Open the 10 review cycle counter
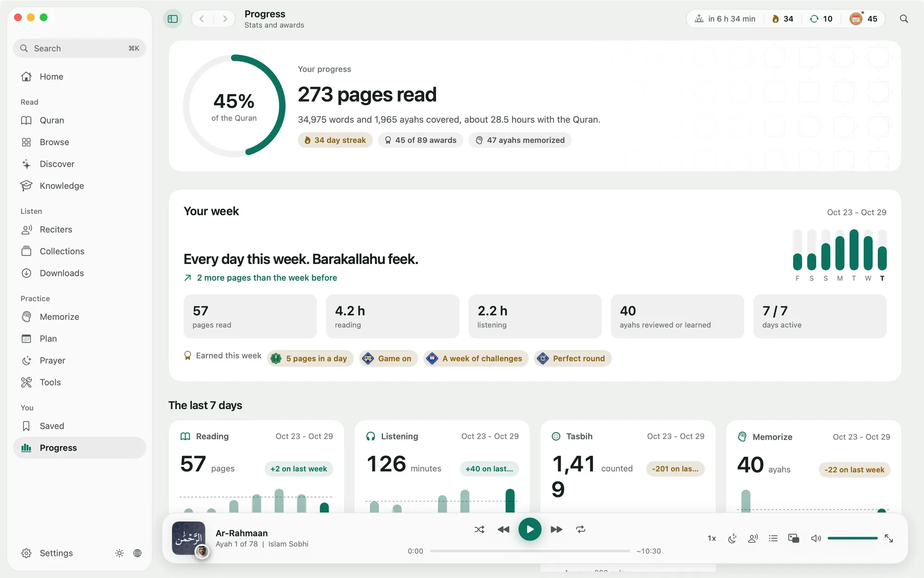Viewport: 924px width, 578px height. coord(821,19)
